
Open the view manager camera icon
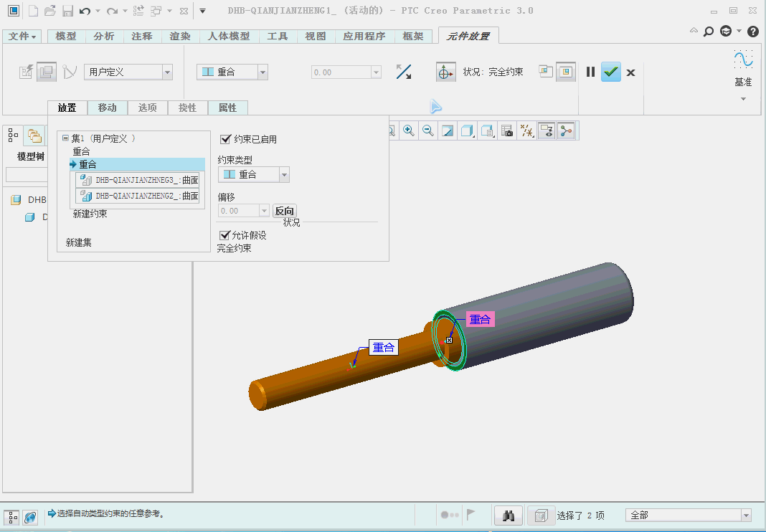pos(507,131)
